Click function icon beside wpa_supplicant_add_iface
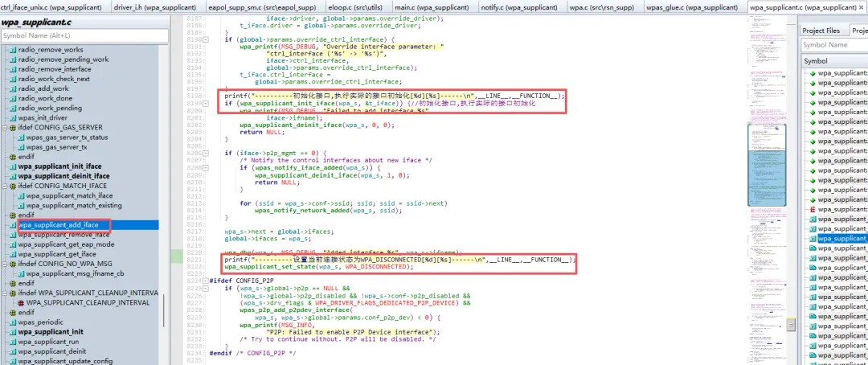868x365 pixels. [14, 225]
